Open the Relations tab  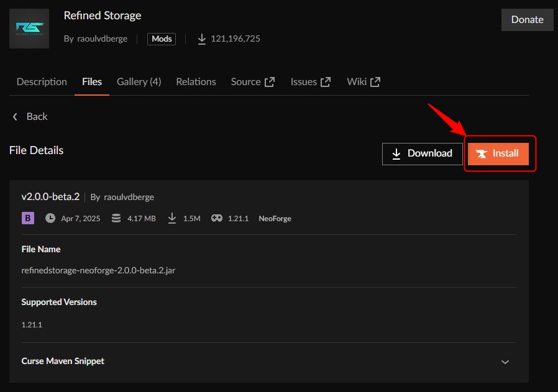pyautogui.click(x=196, y=82)
